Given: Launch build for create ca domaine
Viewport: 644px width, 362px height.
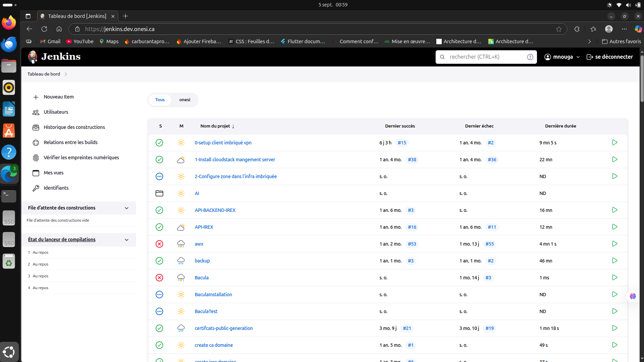Looking at the screenshot, I should pyautogui.click(x=615, y=345).
